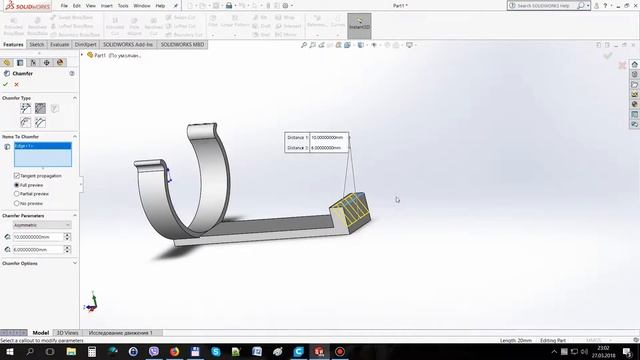Viewport: 640px width, 360px height.
Task: Open the Insert menu
Action: tap(107, 6)
